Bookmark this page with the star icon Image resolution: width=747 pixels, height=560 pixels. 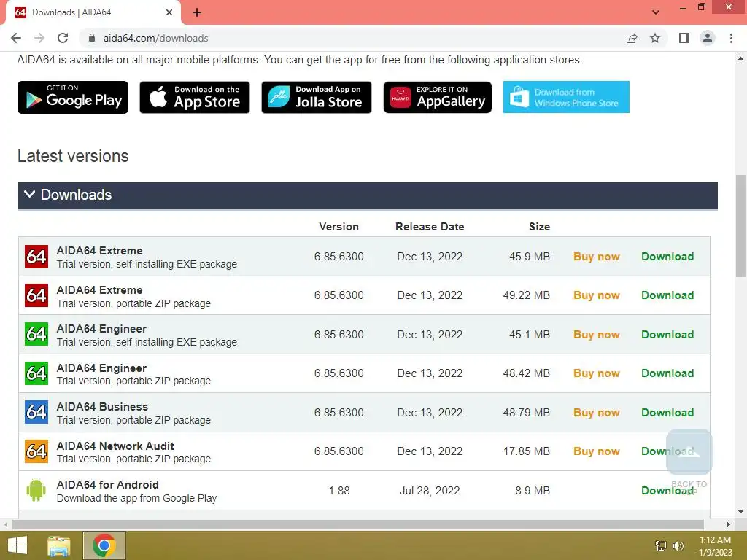click(655, 38)
